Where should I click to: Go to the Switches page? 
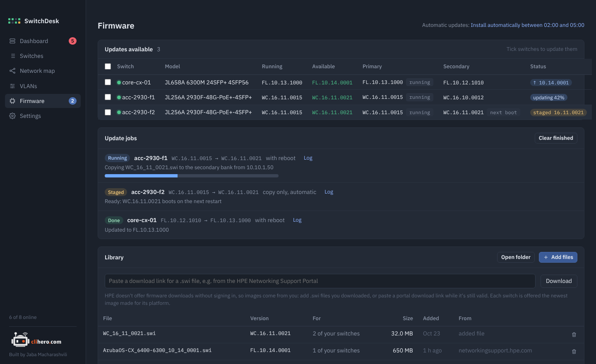pos(43,56)
